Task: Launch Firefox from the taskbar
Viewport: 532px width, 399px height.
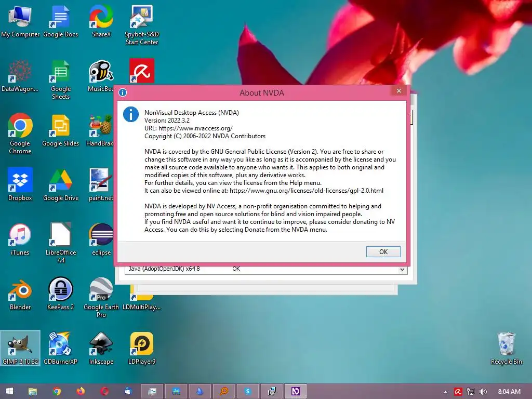Action: click(x=81, y=391)
